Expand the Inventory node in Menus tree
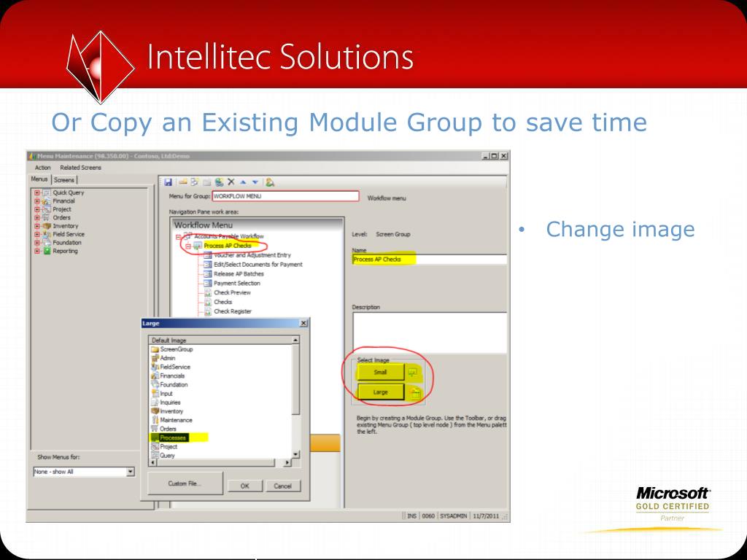 pyautogui.click(x=37, y=226)
